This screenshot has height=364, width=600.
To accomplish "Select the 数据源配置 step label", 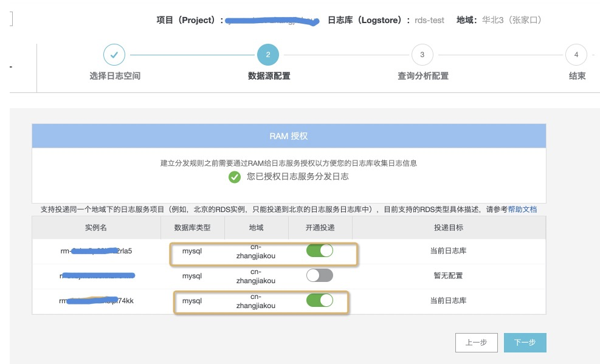I will (269, 76).
